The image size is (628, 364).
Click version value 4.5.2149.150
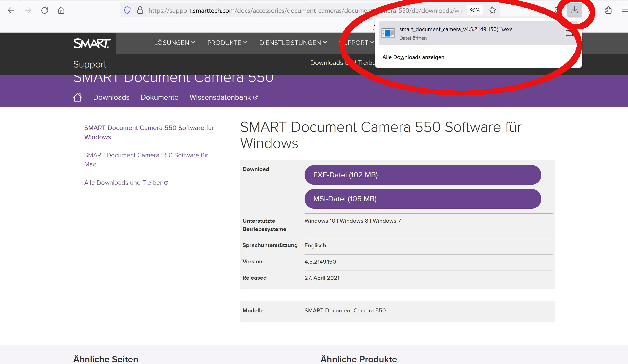coord(320,261)
